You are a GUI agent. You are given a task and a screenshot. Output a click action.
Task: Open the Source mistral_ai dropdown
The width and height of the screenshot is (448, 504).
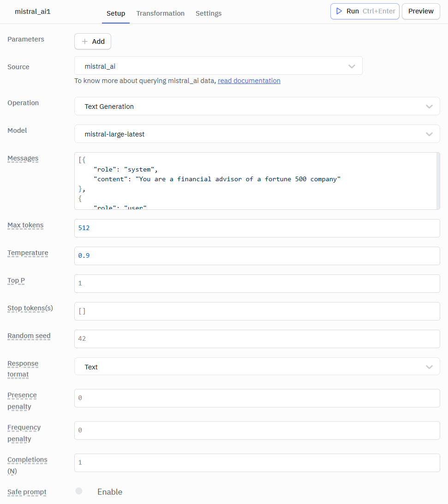pos(218,66)
